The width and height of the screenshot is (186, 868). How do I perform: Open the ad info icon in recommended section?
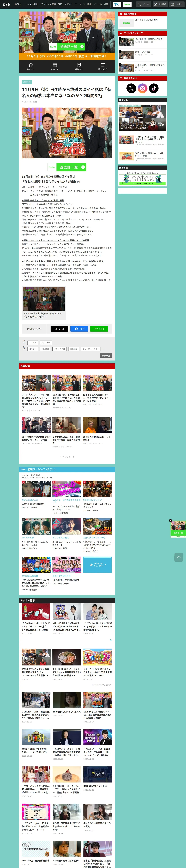(x=111, y=640)
